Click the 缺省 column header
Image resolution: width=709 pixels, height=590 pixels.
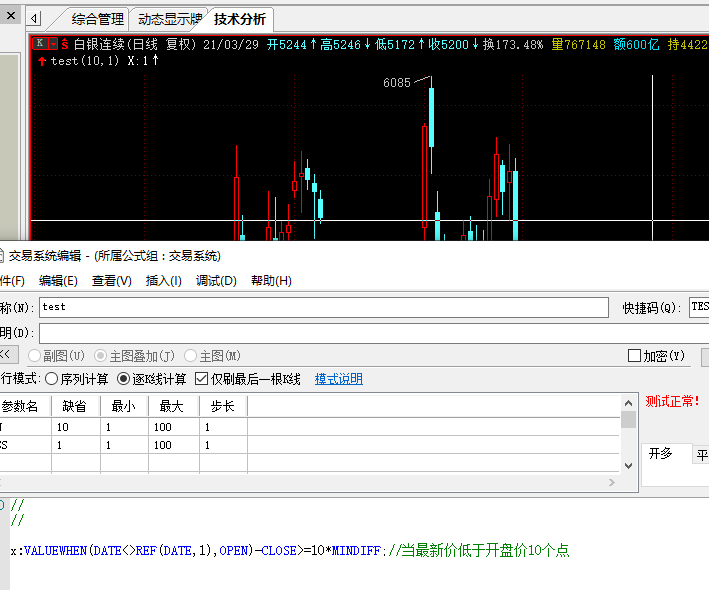76,406
